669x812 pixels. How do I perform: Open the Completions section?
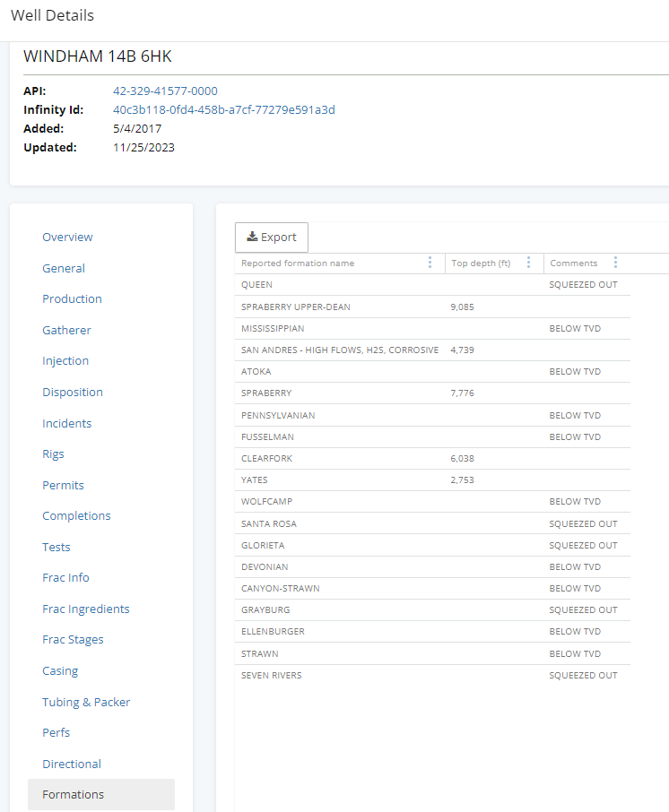click(77, 515)
